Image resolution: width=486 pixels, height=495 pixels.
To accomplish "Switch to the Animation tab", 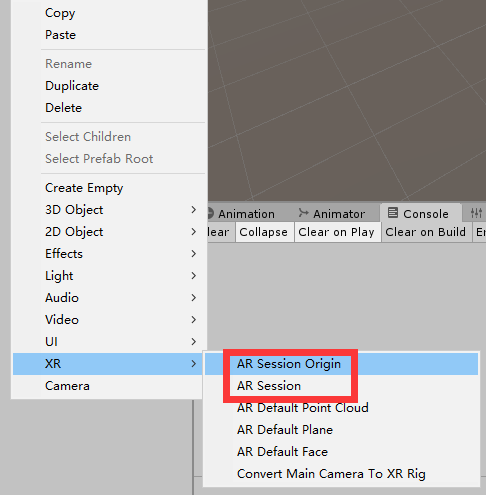I will (246, 214).
